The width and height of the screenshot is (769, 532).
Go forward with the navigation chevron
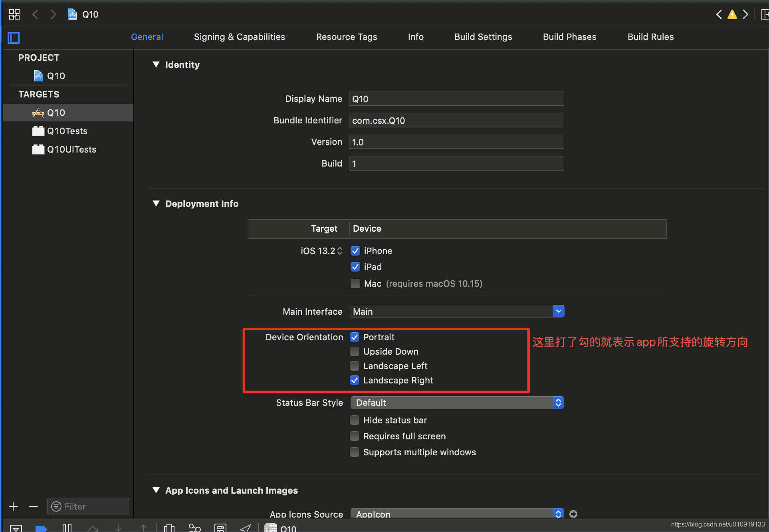pyautogui.click(x=53, y=15)
